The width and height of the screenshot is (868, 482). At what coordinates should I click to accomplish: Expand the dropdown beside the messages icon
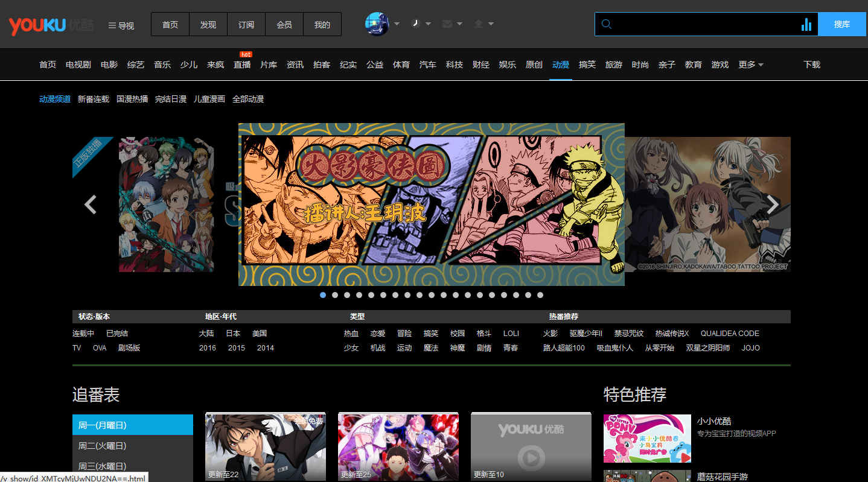(459, 23)
